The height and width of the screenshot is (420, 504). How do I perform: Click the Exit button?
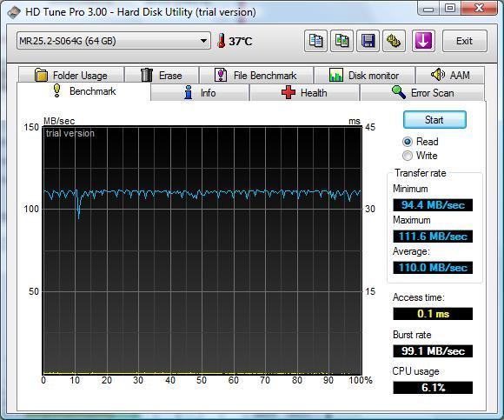(x=465, y=41)
